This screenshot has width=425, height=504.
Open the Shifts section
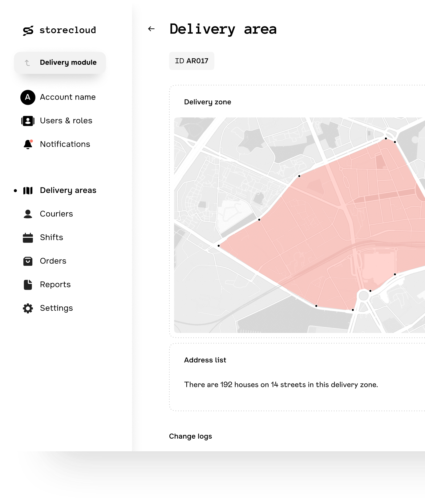pyautogui.click(x=51, y=237)
